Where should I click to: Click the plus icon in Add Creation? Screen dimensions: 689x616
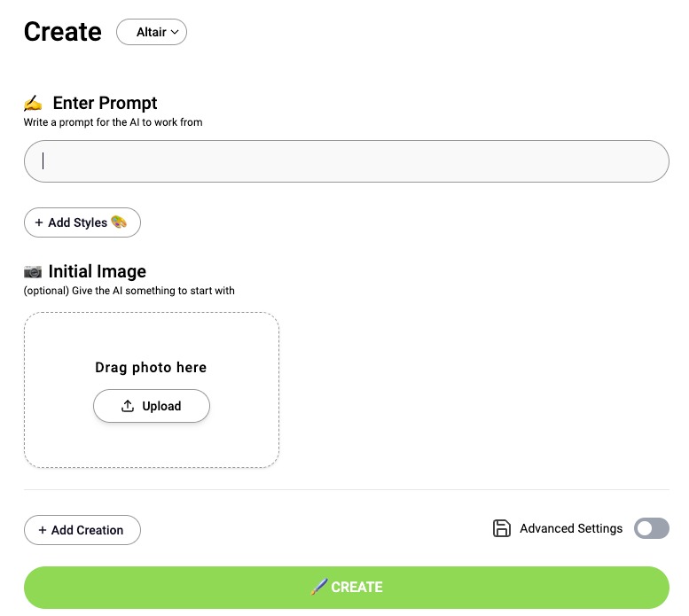[x=43, y=530]
